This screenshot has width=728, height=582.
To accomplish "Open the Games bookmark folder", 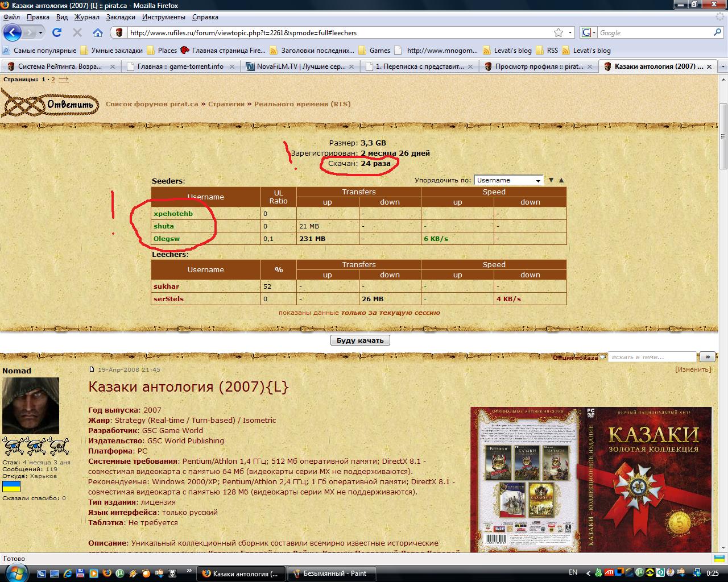I will click(x=375, y=50).
